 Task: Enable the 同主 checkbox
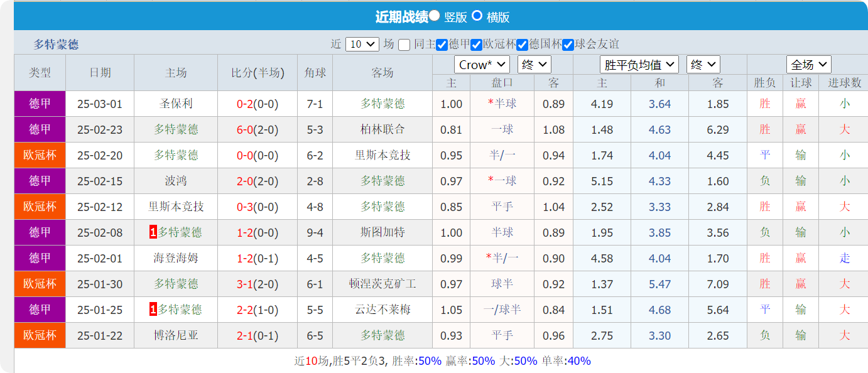click(x=404, y=44)
